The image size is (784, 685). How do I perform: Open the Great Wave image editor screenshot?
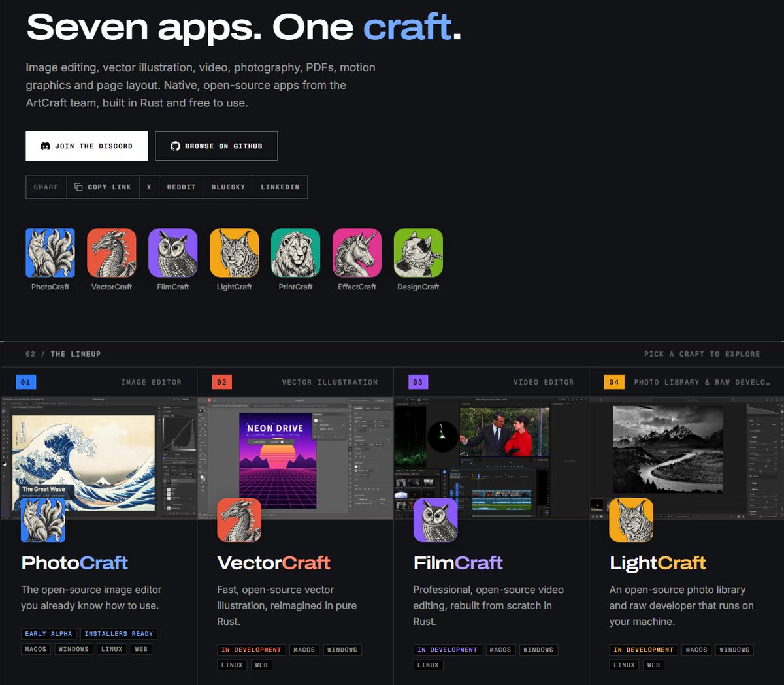coord(99,458)
